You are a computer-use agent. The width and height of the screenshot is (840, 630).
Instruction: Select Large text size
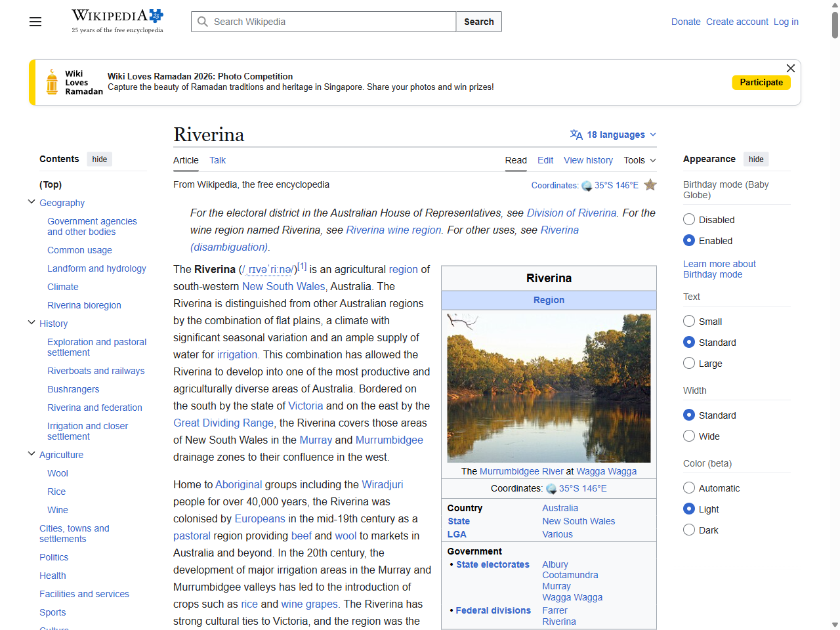pos(689,363)
